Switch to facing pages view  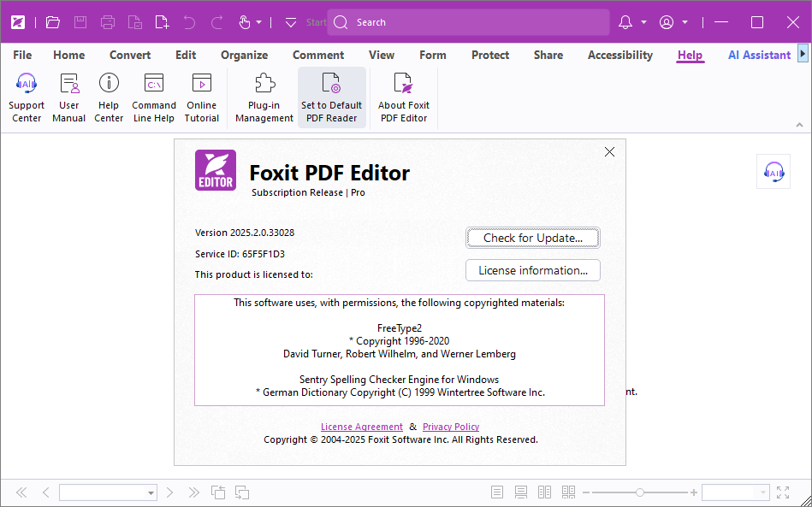point(545,492)
